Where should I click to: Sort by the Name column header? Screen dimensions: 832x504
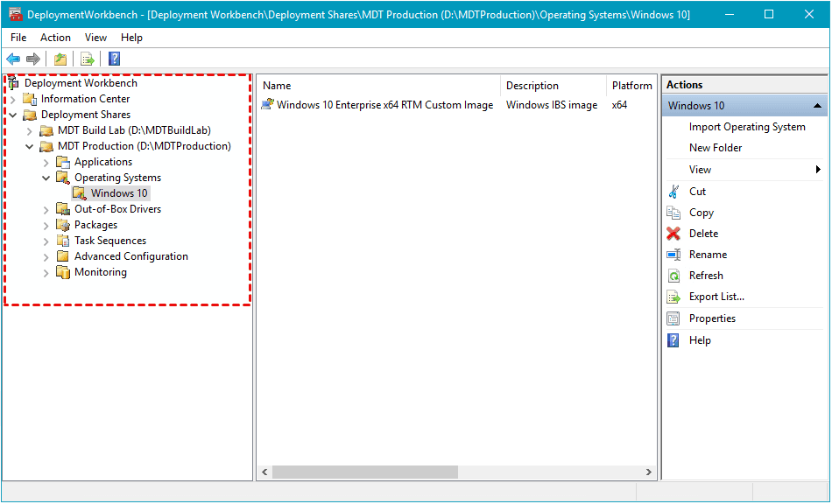pos(379,86)
